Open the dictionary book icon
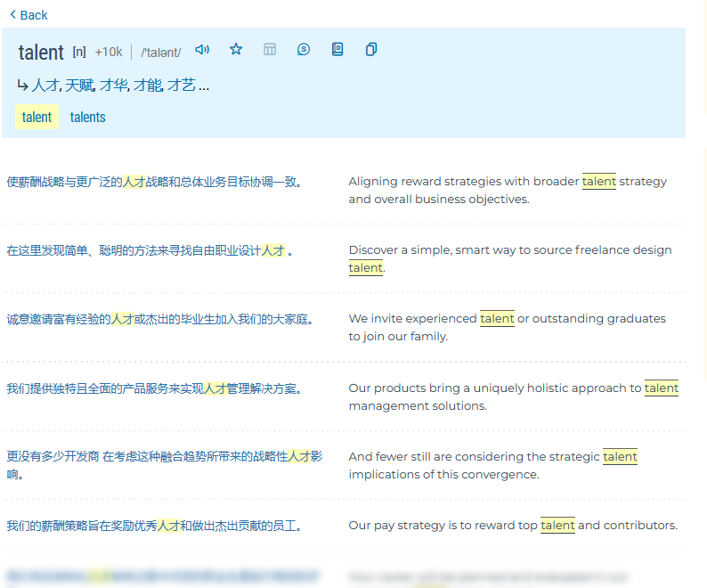 coord(337,50)
